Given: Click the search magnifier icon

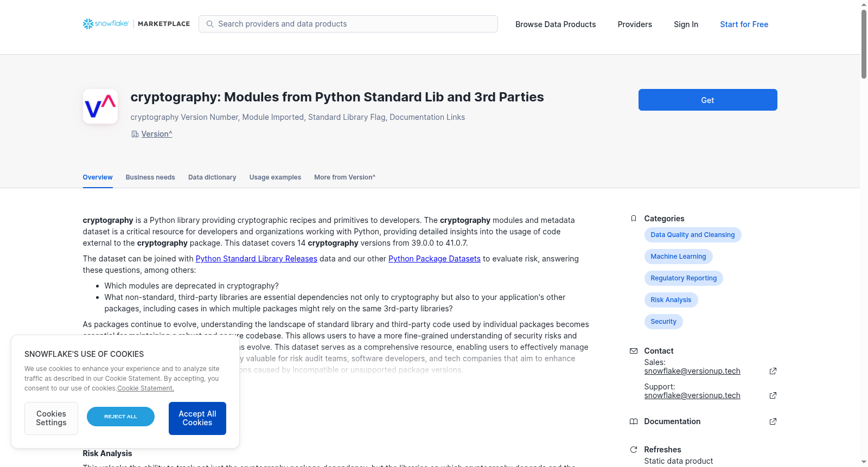Looking at the screenshot, I should (210, 24).
